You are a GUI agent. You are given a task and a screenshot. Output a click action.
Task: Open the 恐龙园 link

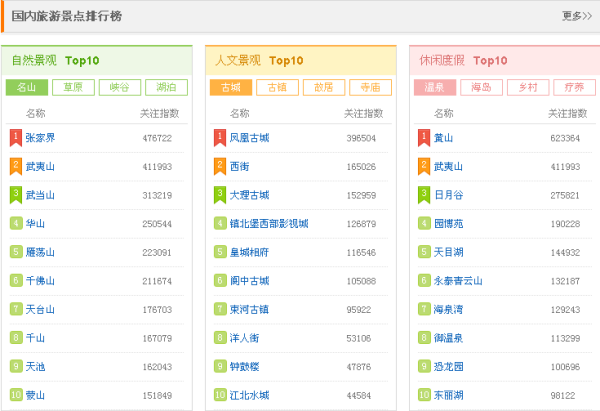[448, 367]
